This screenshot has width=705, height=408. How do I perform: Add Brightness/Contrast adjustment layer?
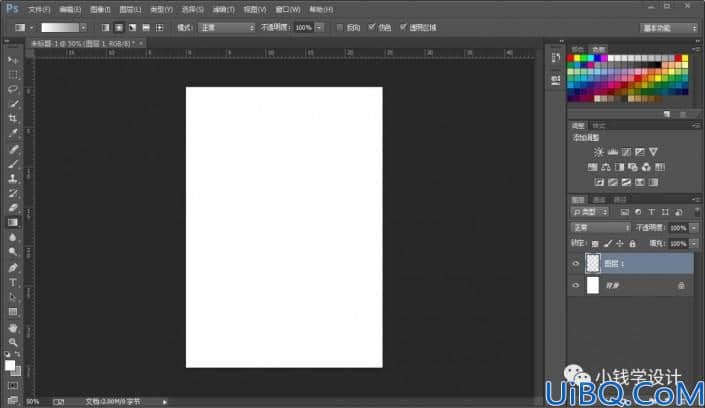tap(598, 152)
